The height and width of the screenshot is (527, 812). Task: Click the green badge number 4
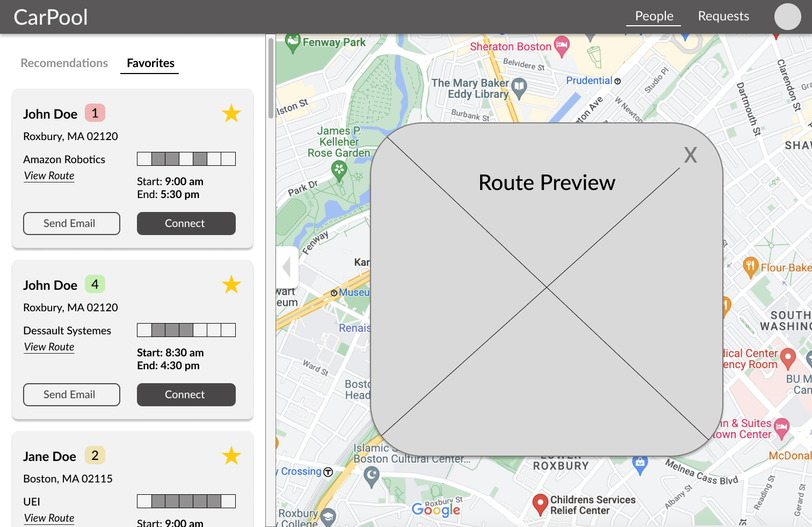tap(95, 284)
